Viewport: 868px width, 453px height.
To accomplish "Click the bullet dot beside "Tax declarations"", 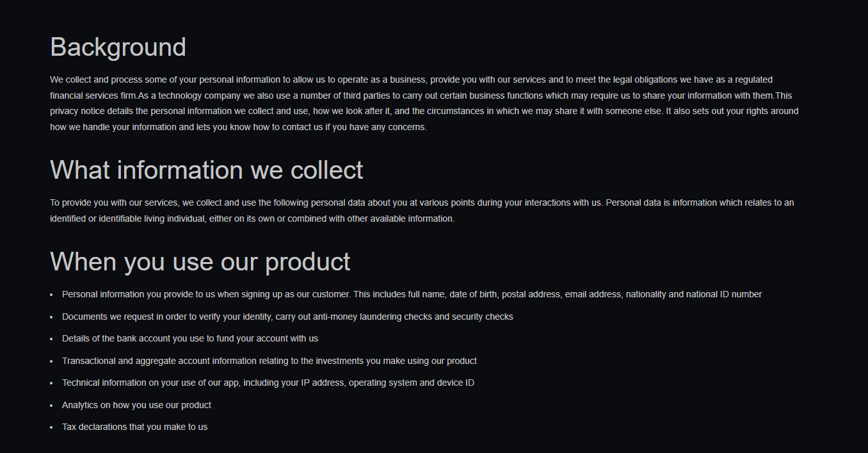I will [x=51, y=427].
